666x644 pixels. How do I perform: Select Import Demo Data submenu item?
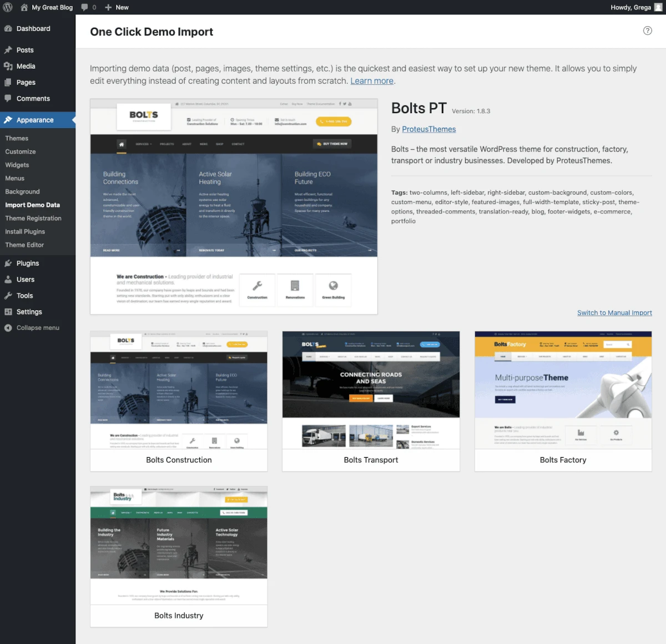[32, 205]
